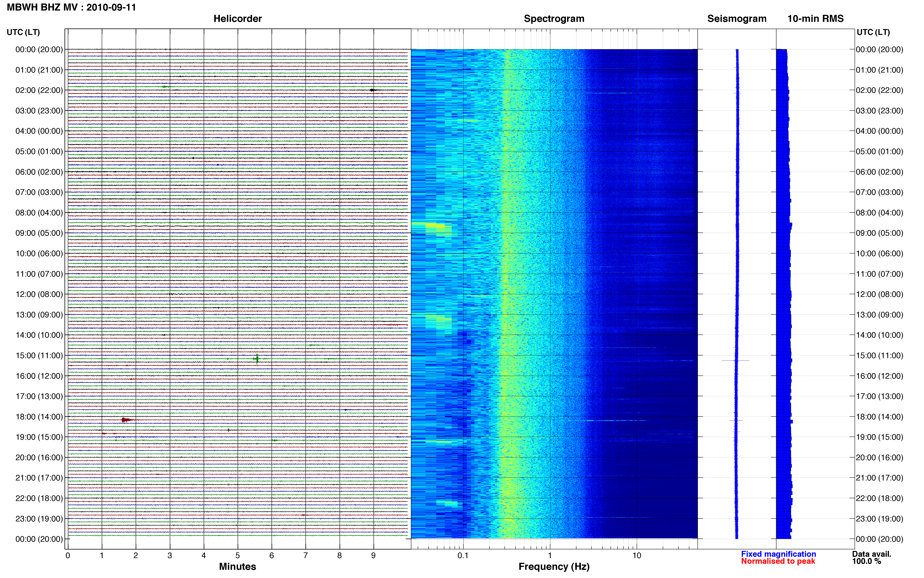Click the right-side 22:00 (18:00) time label
The height and width of the screenshot is (578, 924).
pyautogui.click(x=879, y=498)
